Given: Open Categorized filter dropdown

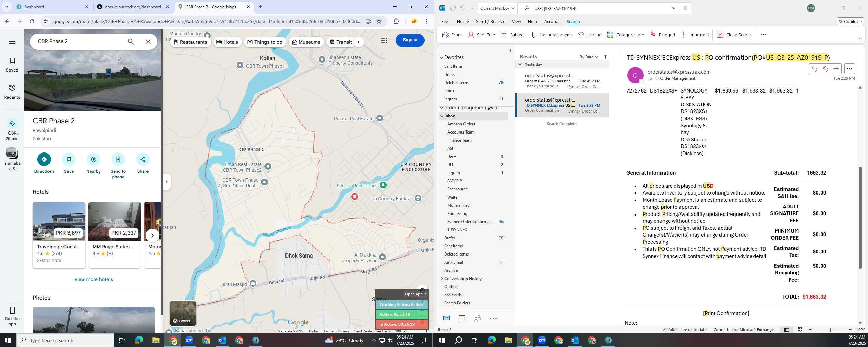Looking at the screenshot, I should [x=626, y=35].
